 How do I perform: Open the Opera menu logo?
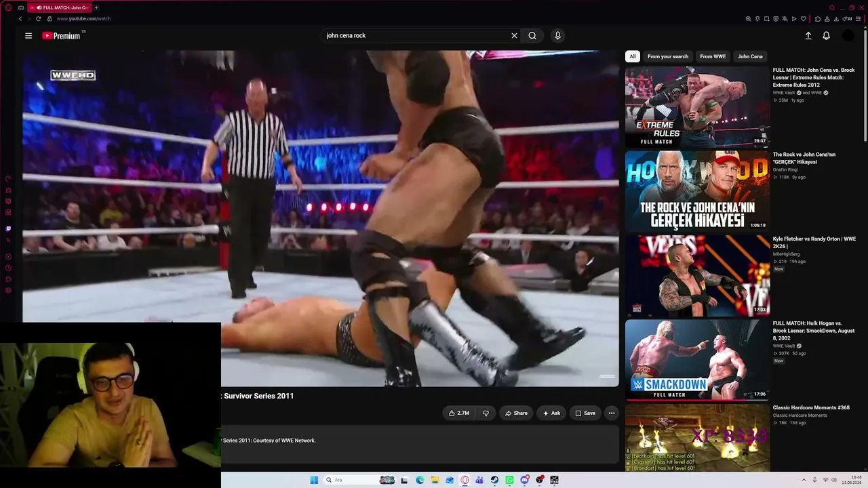8,7
